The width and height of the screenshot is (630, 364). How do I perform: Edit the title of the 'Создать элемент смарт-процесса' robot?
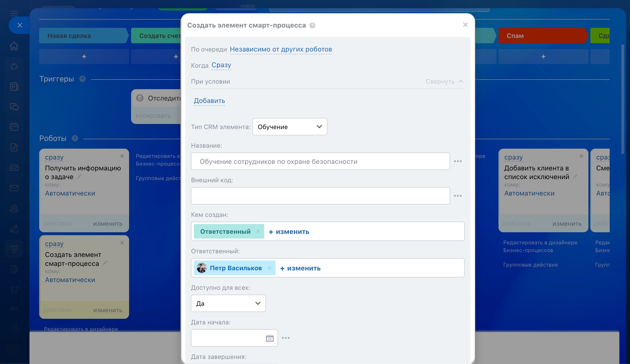[x=105, y=263]
